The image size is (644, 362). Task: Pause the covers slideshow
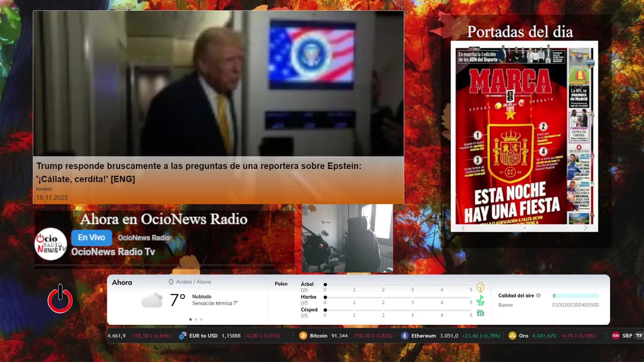pos(524,228)
